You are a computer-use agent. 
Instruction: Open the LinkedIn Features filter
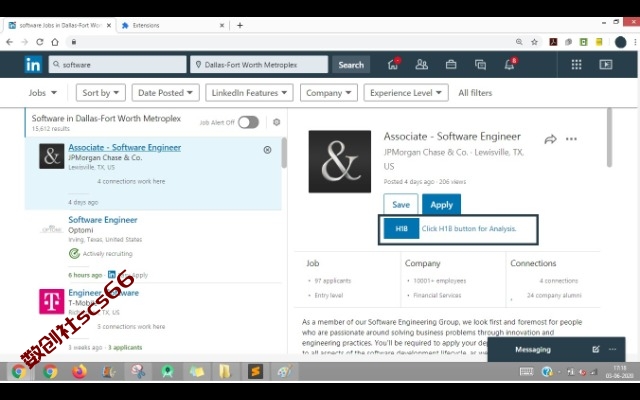point(249,93)
